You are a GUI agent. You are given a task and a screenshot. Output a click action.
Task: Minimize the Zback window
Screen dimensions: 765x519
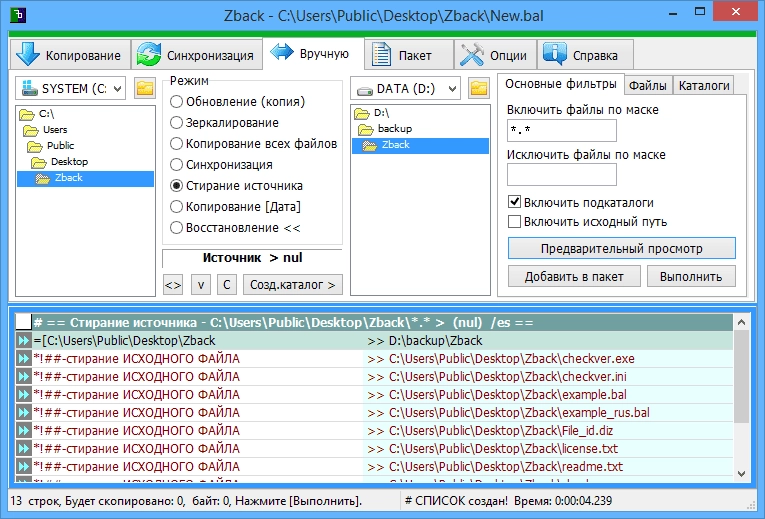[x=673, y=13]
